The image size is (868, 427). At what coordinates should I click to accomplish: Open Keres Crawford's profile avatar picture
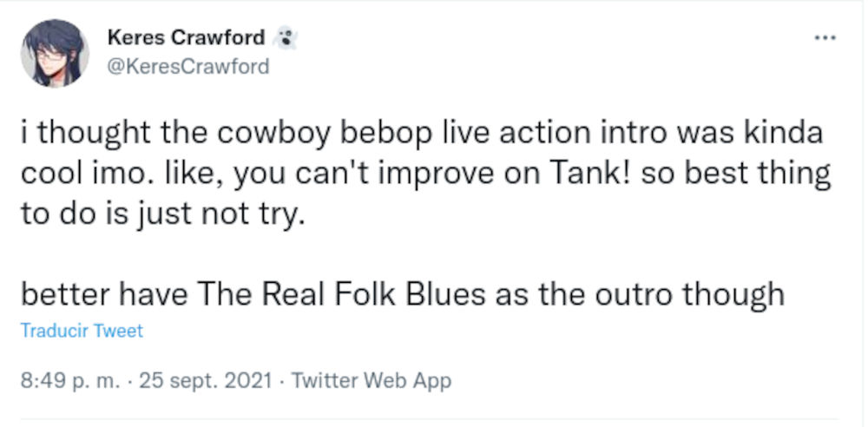[x=55, y=52]
